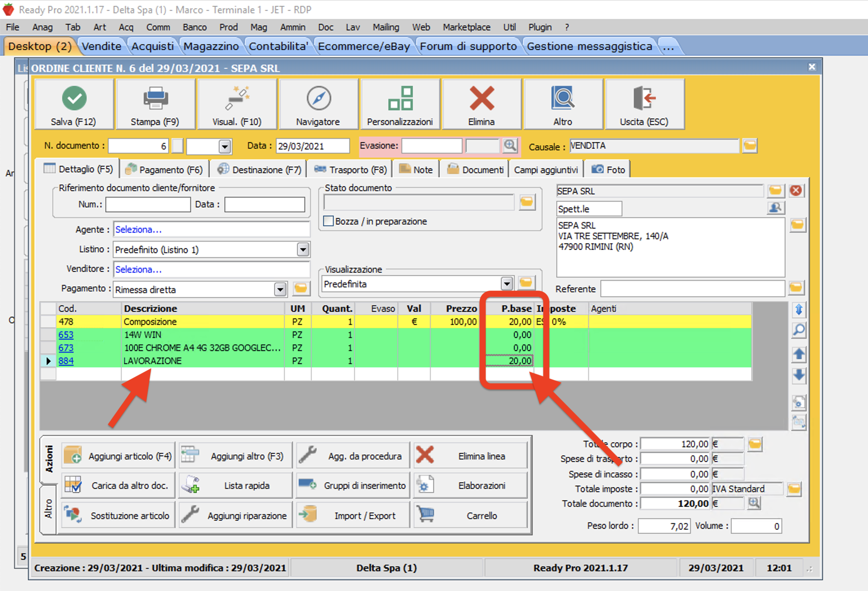Click Agg. da procedura button
The height and width of the screenshot is (591, 868).
coord(353,456)
